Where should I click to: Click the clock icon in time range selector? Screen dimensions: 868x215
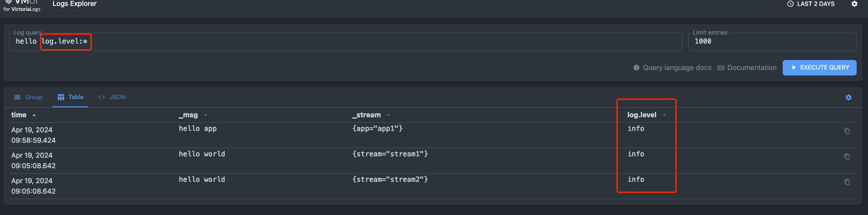click(x=790, y=4)
